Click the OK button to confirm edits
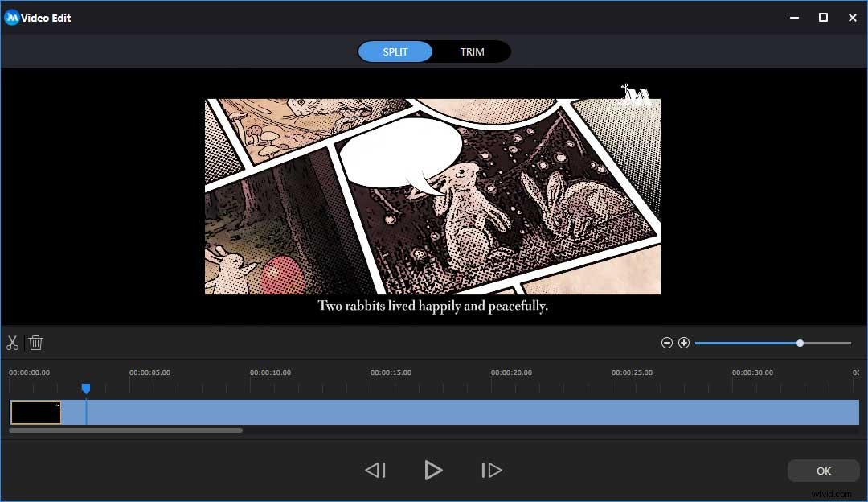The width and height of the screenshot is (868, 502). [823, 471]
